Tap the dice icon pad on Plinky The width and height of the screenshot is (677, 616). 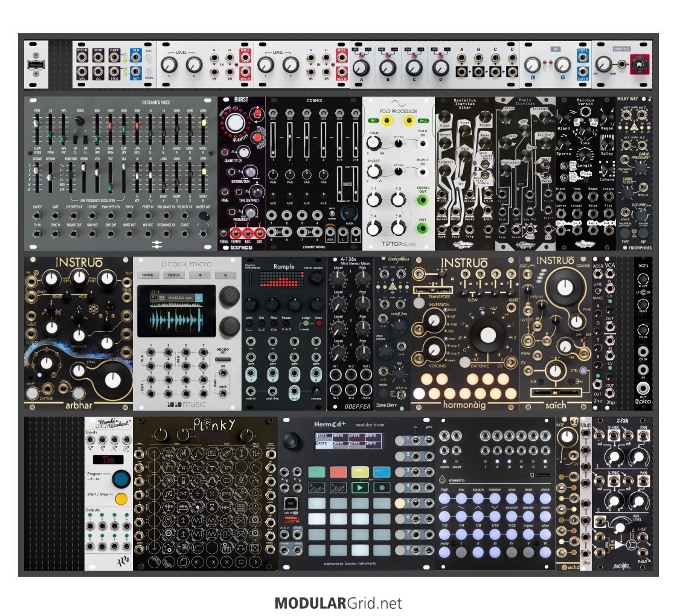click(255, 548)
